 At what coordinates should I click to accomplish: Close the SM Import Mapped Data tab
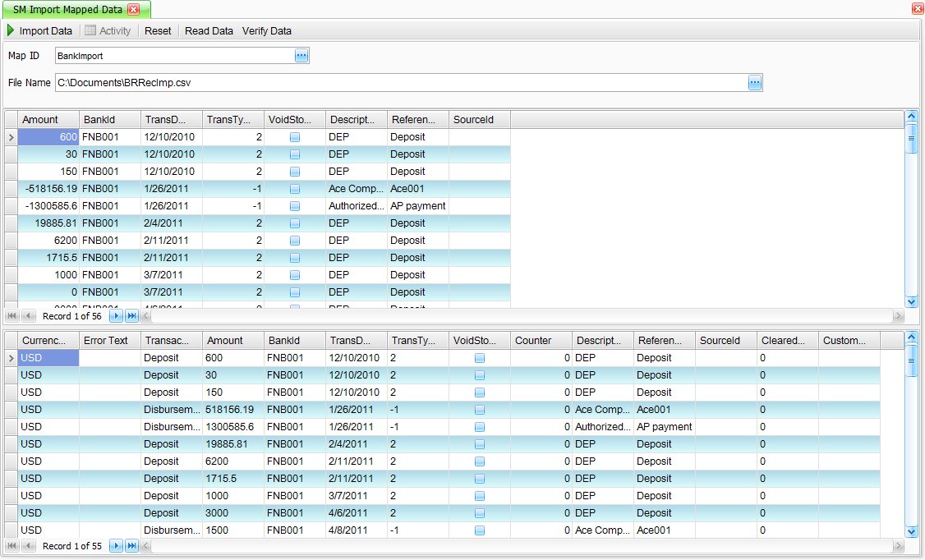pos(134,9)
